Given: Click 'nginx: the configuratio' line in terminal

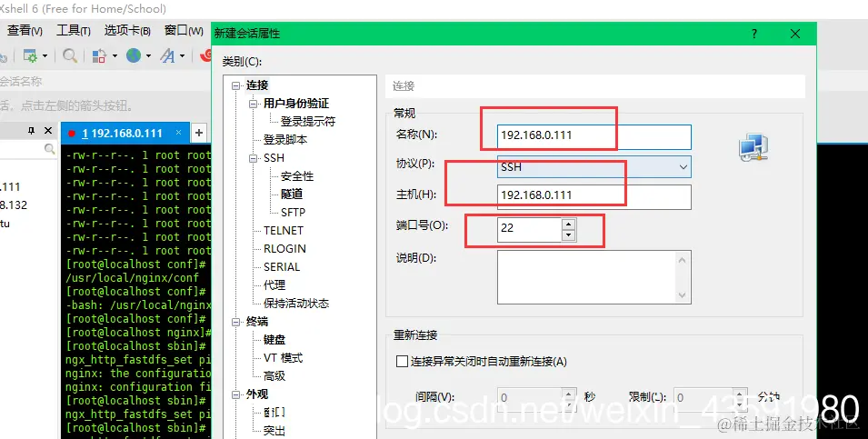Looking at the screenshot, I should (138, 374).
